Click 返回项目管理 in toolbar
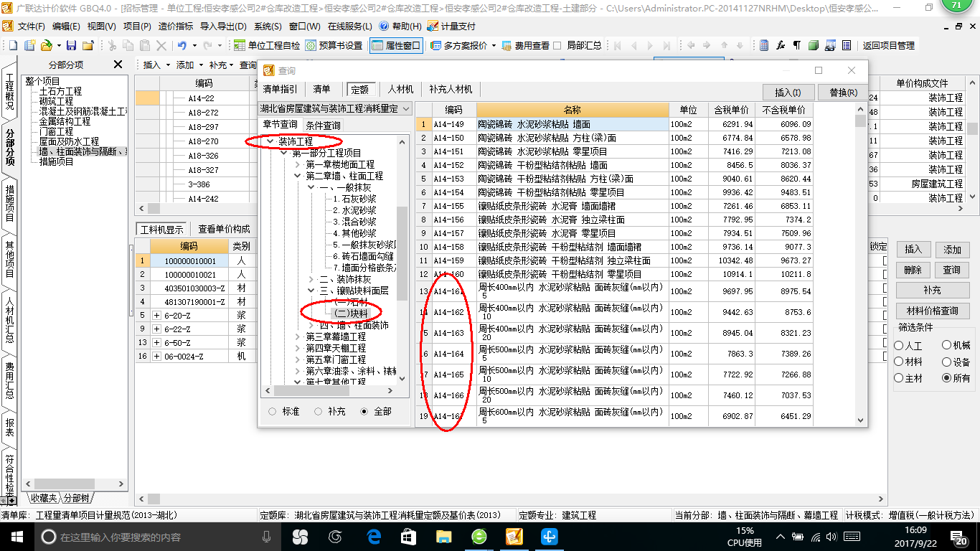980x551 pixels. 888,45
